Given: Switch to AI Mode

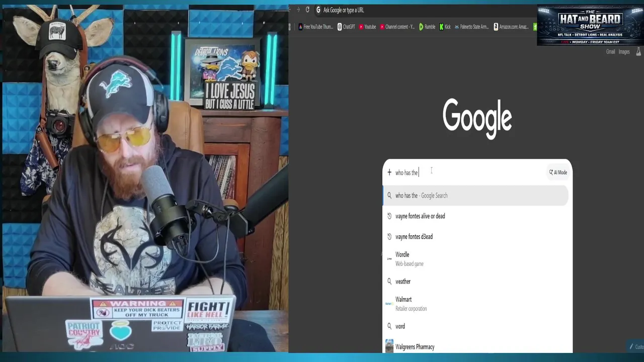Looking at the screenshot, I should pos(558,172).
